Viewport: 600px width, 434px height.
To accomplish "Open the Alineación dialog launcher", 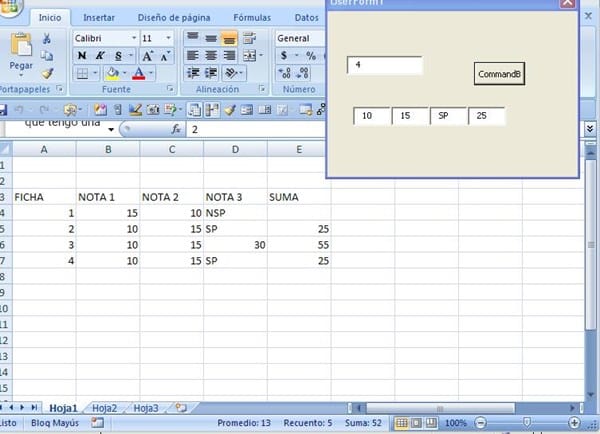I will 262,89.
